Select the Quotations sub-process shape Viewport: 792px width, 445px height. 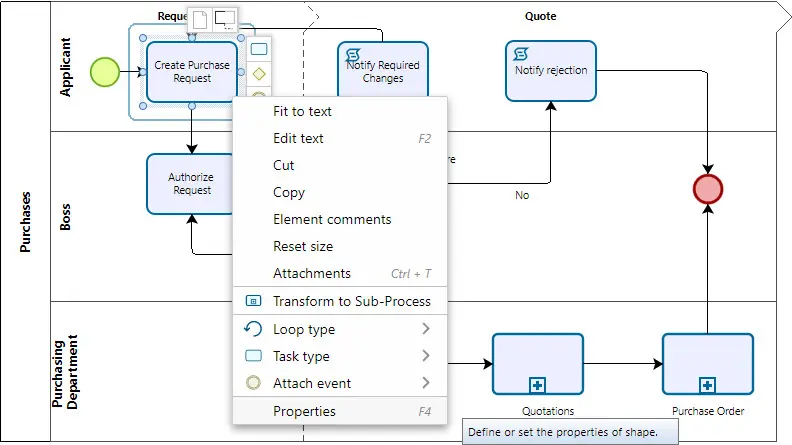538,364
